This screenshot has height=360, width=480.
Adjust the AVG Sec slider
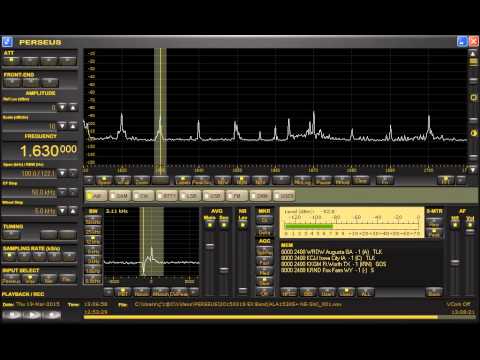pos(224,269)
